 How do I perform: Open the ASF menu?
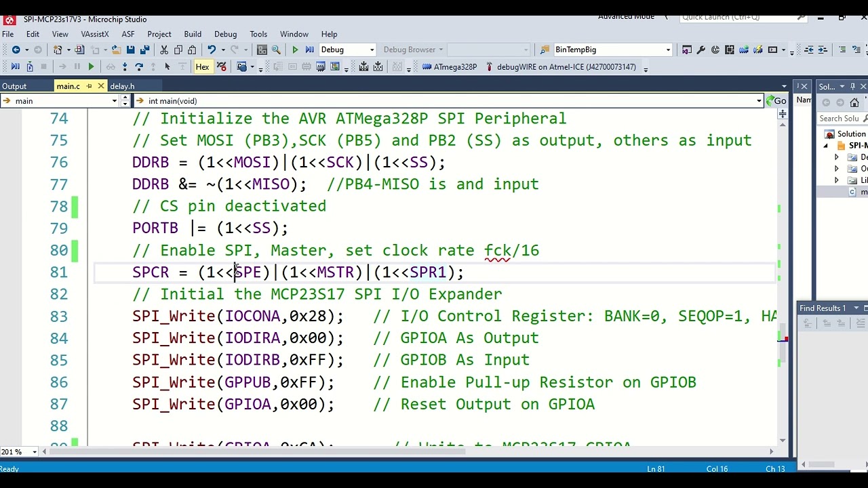pos(128,34)
